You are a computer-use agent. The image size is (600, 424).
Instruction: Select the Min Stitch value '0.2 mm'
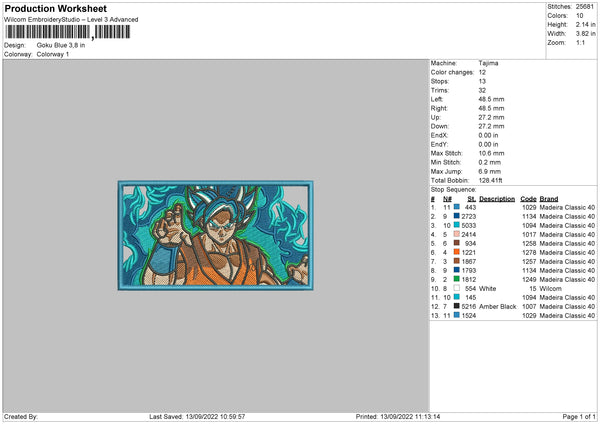[489, 162]
